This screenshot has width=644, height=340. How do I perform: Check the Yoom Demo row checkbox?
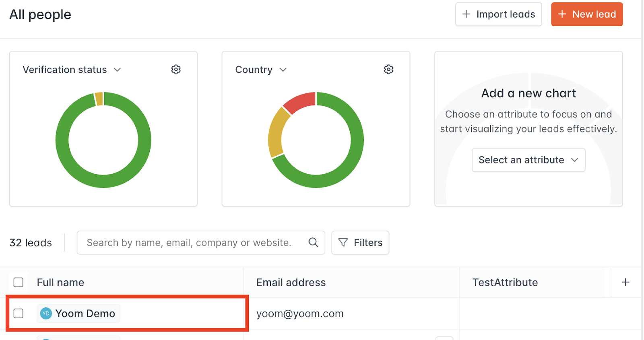pos(19,313)
